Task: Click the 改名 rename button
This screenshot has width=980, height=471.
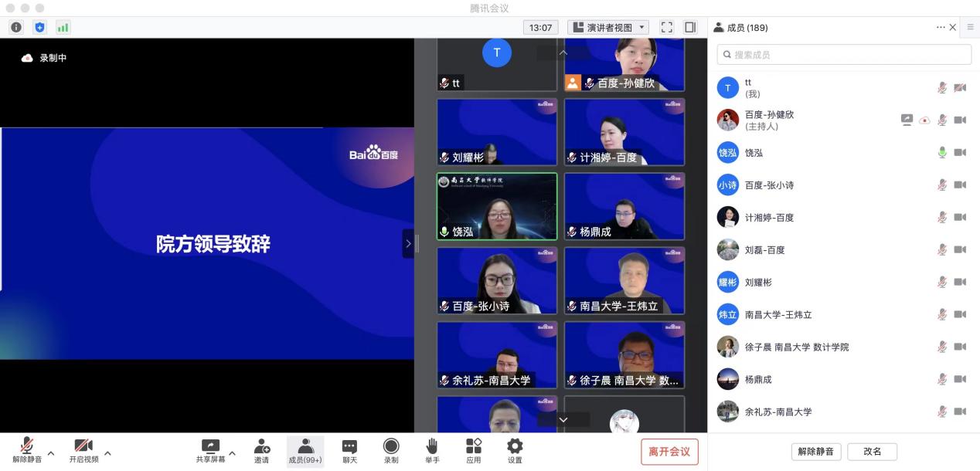Action: point(872,452)
